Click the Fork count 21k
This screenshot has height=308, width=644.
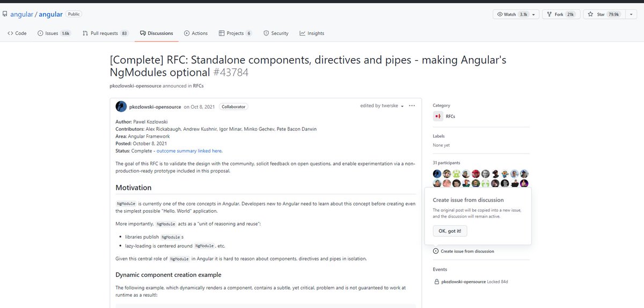(570, 15)
